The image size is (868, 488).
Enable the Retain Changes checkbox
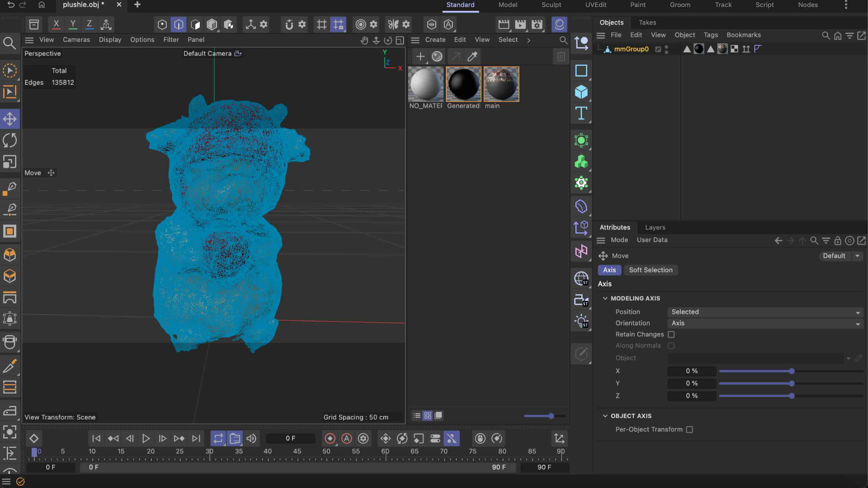(671, 334)
